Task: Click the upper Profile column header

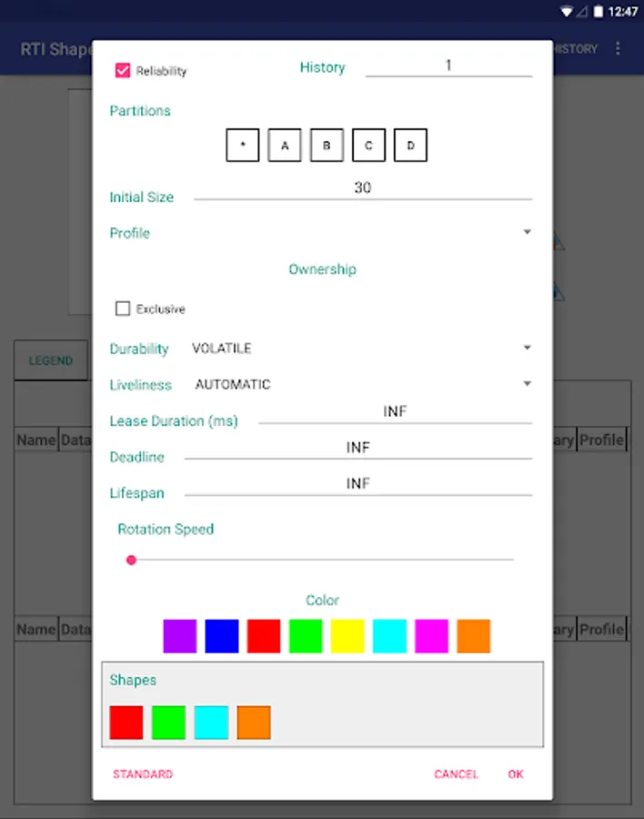Action: [x=601, y=440]
